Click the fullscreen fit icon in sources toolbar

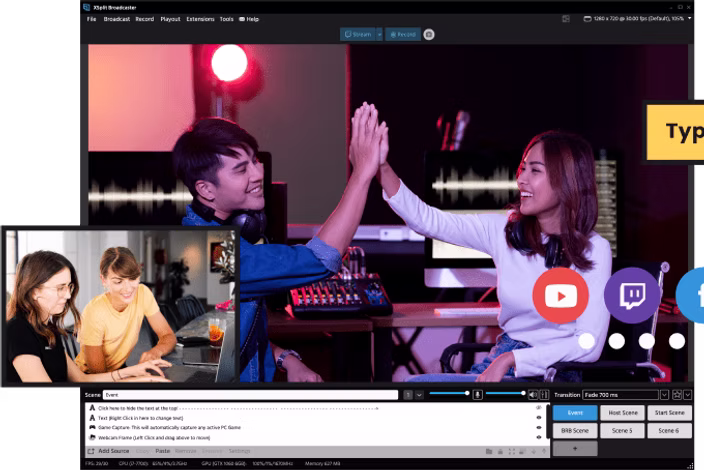511,451
